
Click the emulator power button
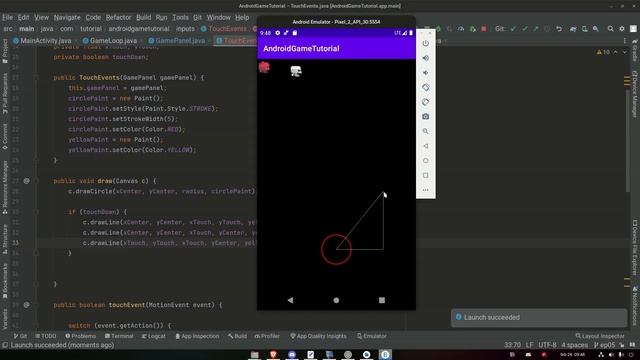pyautogui.click(x=425, y=43)
